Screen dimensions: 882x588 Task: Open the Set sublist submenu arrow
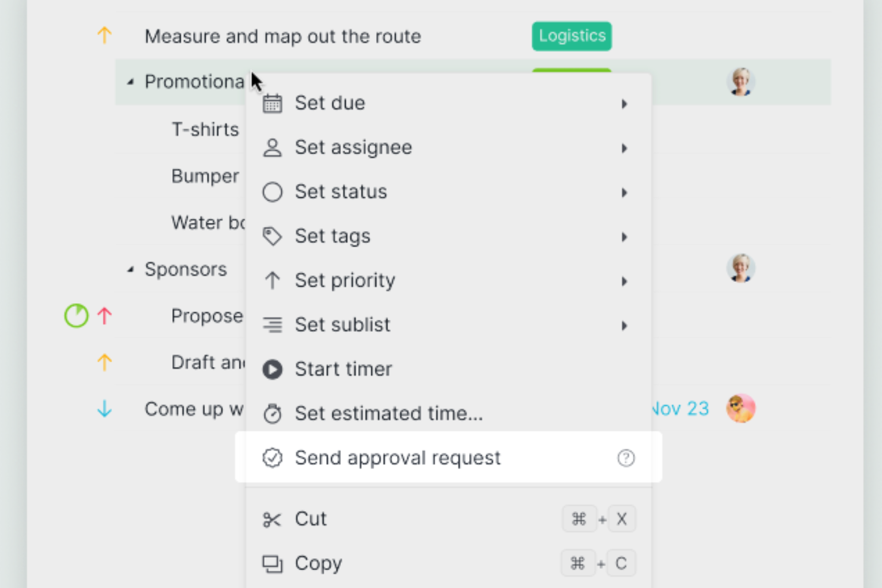click(x=624, y=325)
